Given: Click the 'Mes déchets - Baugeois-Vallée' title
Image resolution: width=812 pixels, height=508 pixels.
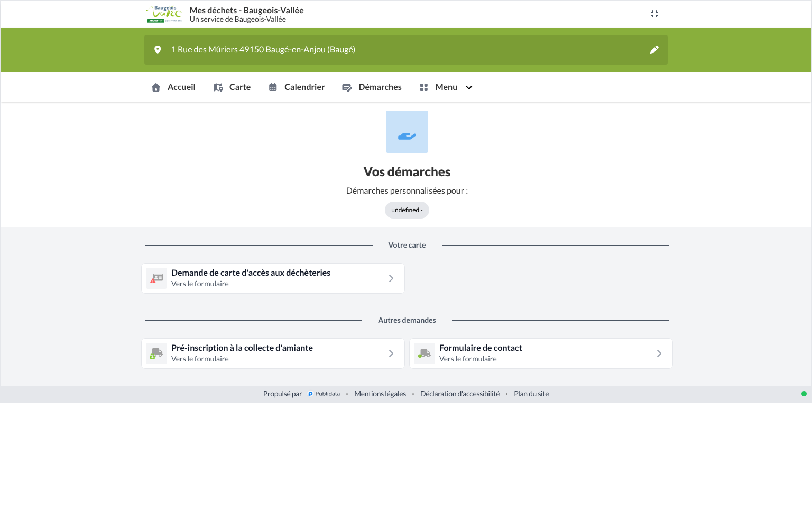Looking at the screenshot, I should (x=247, y=10).
